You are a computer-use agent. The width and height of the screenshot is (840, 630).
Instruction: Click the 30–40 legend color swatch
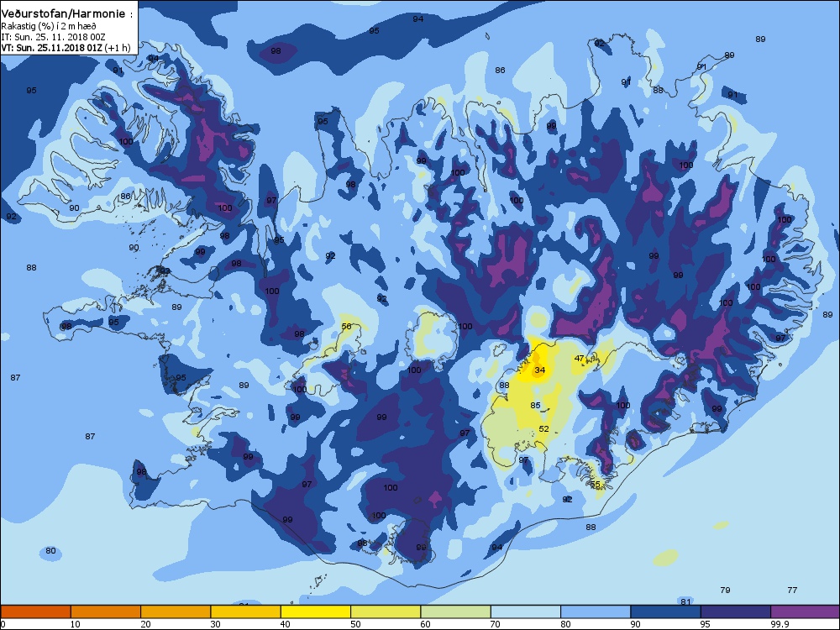pyautogui.click(x=246, y=612)
